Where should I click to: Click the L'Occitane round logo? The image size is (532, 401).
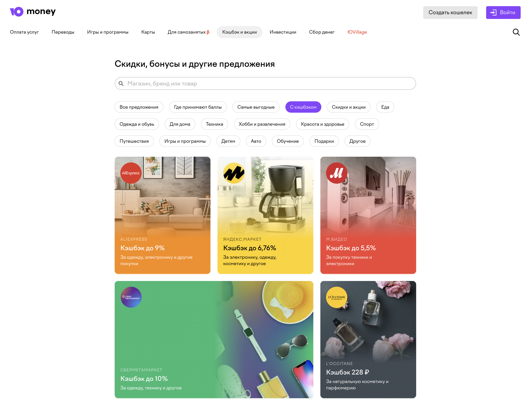click(x=336, y=297)
